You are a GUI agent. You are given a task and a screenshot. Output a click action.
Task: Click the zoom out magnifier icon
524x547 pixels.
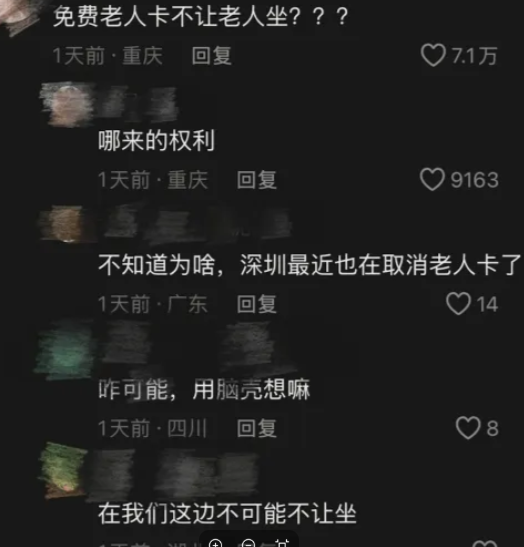pos(248,543)
